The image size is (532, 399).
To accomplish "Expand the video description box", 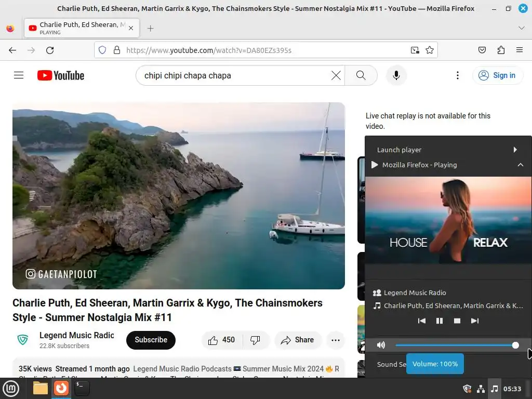I will [179, 368].
